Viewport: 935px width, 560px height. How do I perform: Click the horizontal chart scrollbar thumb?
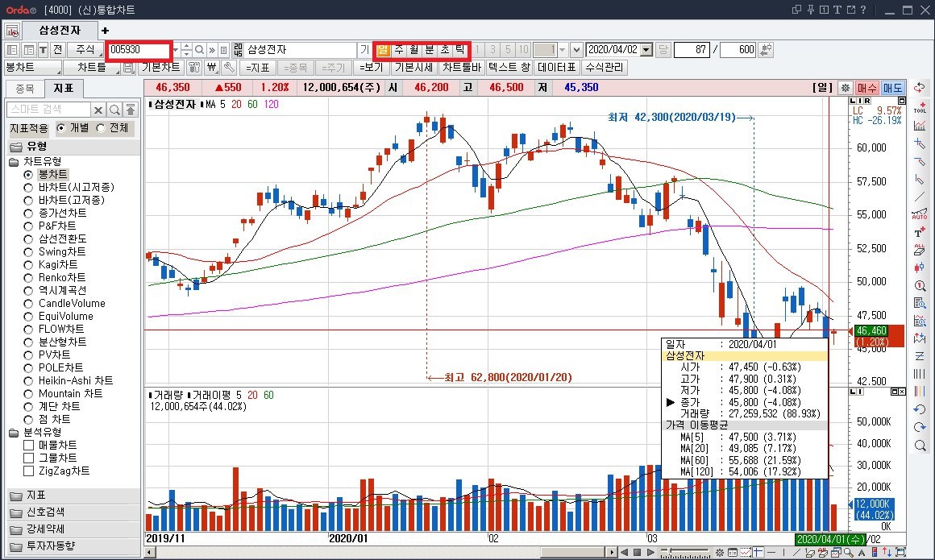574,552
